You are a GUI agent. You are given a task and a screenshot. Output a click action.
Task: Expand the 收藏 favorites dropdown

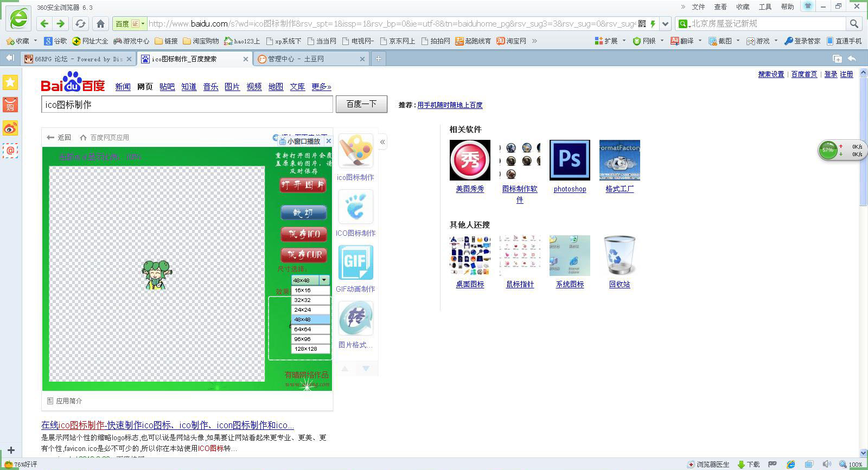(x=35, y=41)
